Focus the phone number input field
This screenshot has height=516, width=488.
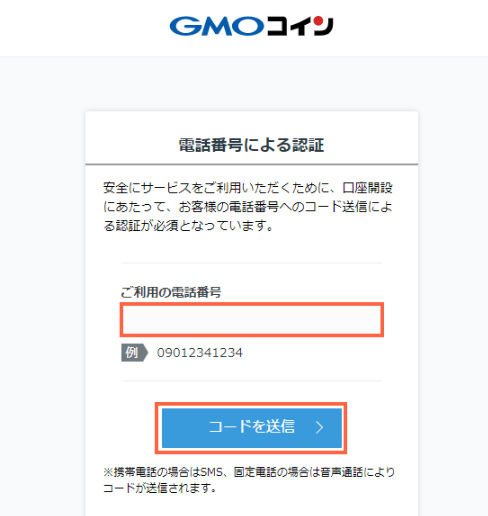coord(252,320)
